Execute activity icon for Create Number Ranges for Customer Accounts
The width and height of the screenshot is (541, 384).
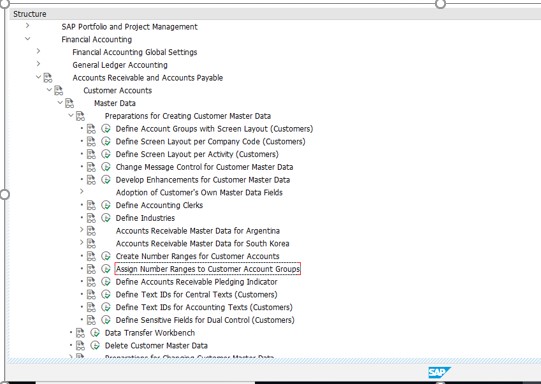[x=106, y=256]
